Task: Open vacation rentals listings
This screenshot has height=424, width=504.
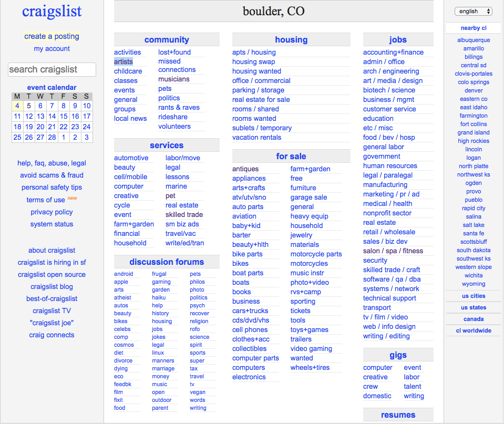Action: [256, 137]
